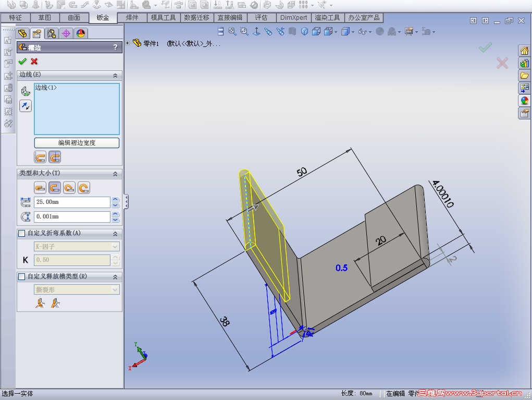Confirm with large green checkmark in viewport

(x=485, y=47)
